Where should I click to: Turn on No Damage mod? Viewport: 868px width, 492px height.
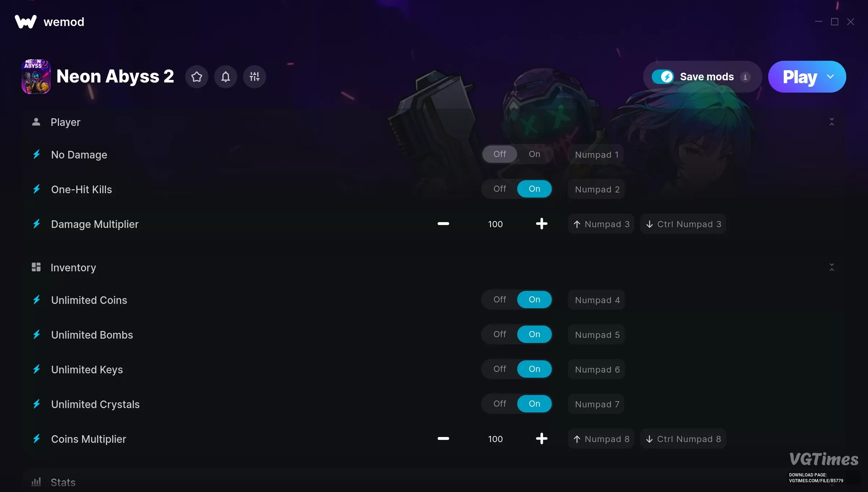(x=535, y=154)
